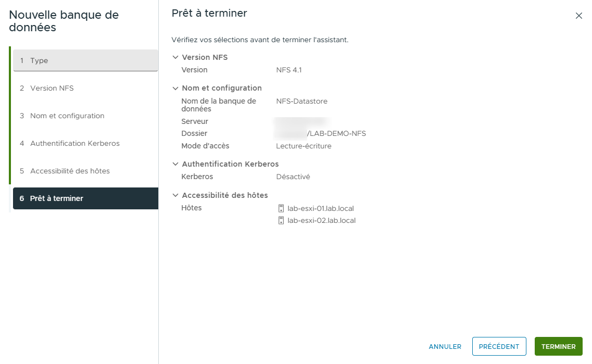The image size is (592, 364).
Task: Click the Précédent button
Action: (x=499, y=346)
